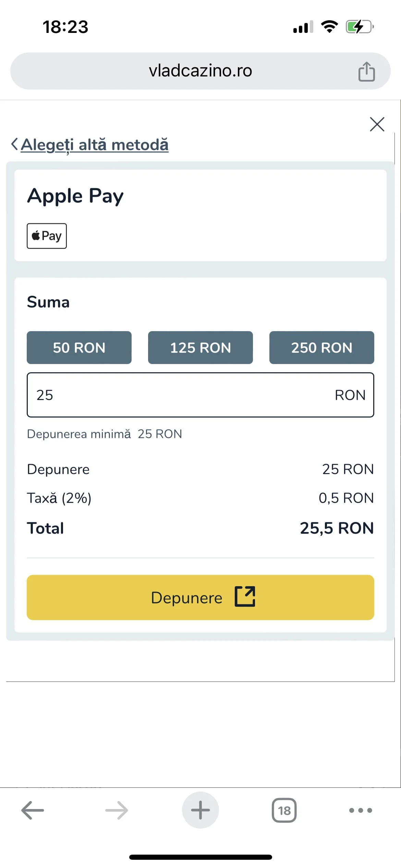The width and height of the screenshot is (401, 868).
Task: Tap the Apple Pay logo badge
Action: click(47, 236)
